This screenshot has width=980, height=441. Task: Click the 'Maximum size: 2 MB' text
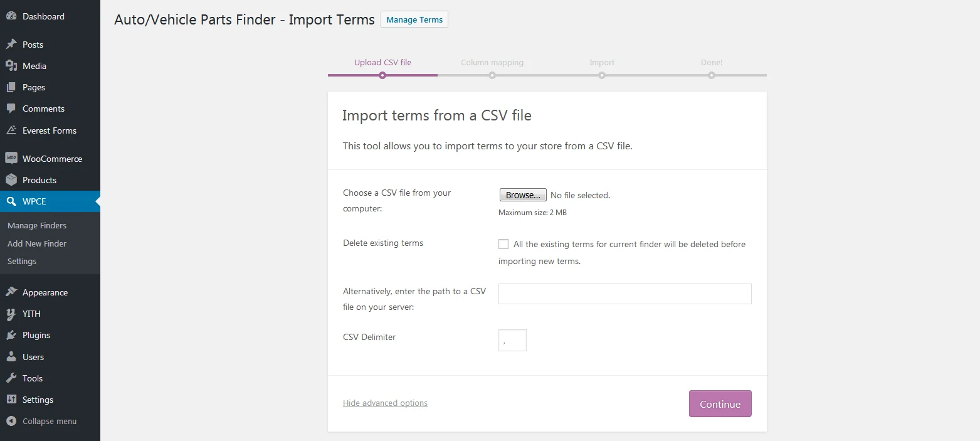532,213
